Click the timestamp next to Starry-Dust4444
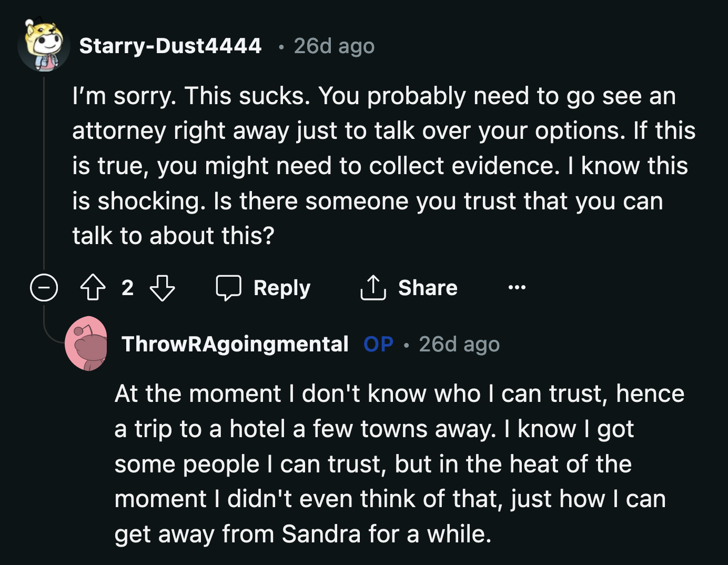The height and width of the screenshot is (565, 728). coord(334,46)
